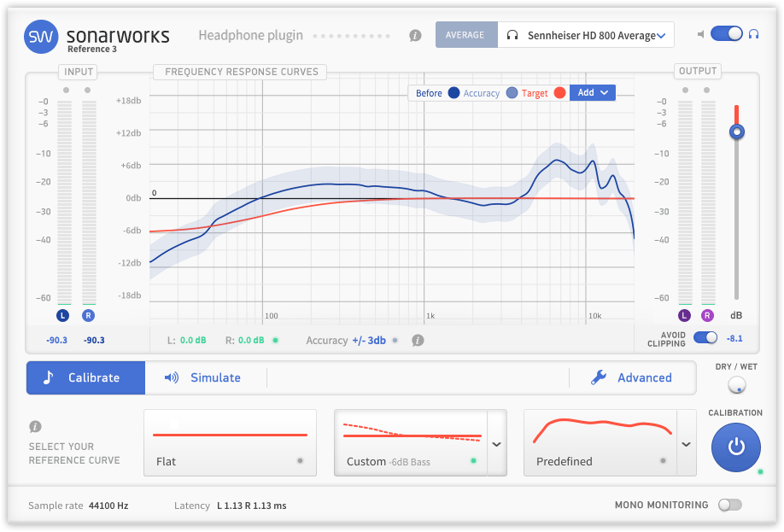Toggle the Avoid Clipping switch
The width and height of the screenshot is (784, 532).
coord(705,338)
